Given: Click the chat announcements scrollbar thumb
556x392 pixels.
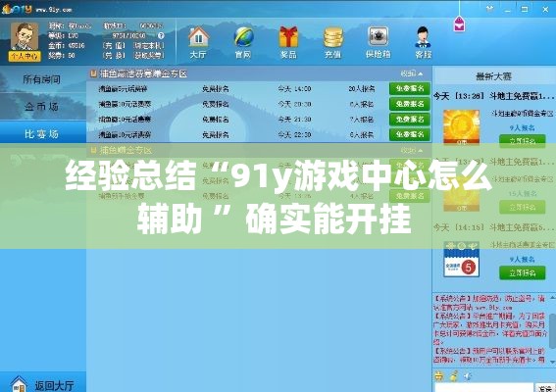Looking at the screenshot, I should click(x=552, y=330).
